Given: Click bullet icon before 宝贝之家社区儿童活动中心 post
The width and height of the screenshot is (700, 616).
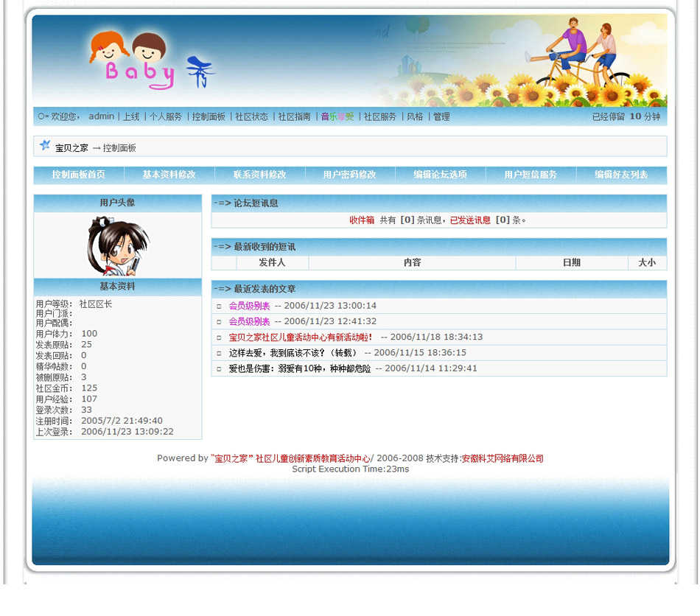Looking at the screenshot, I should (219, 337).
